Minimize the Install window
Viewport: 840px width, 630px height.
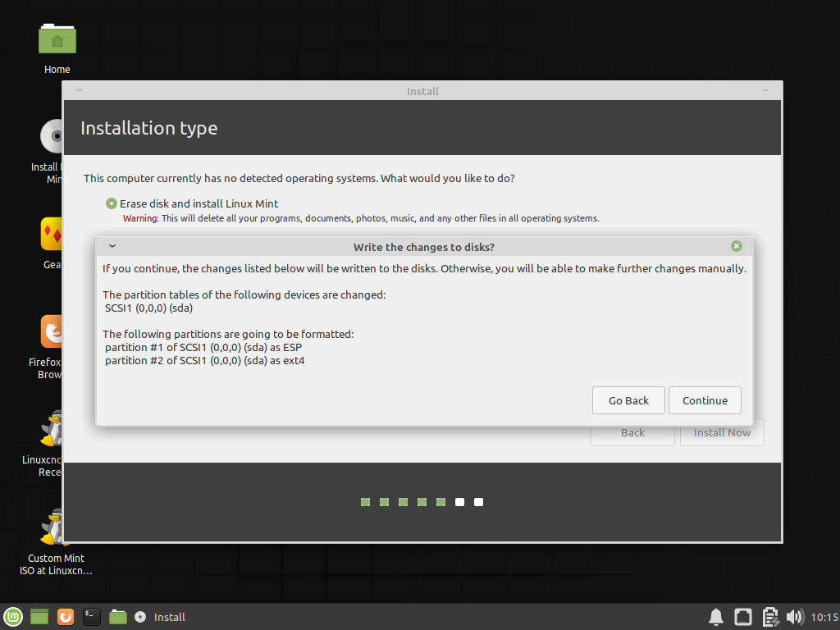(765, 90)
